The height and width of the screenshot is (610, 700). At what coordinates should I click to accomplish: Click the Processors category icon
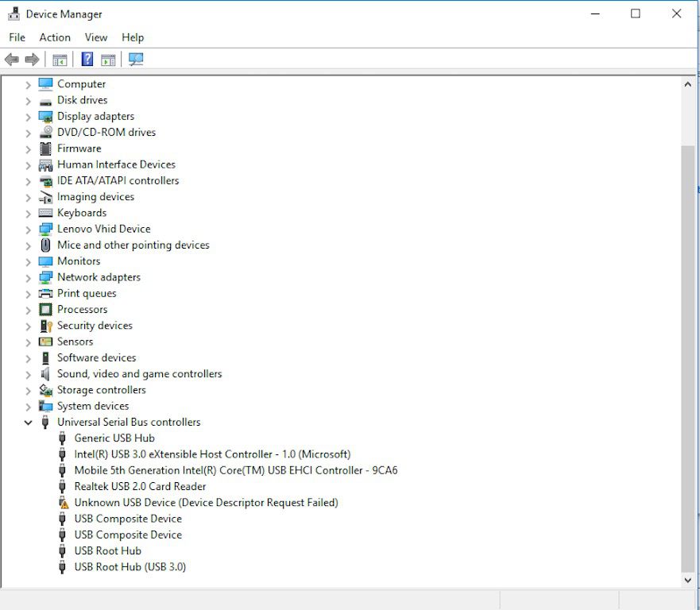[45, 309]
